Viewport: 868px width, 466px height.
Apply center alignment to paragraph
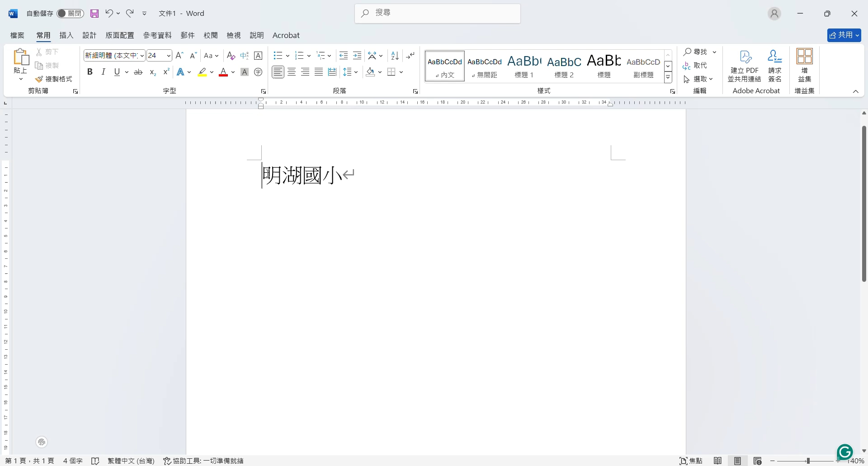[292, 72]
